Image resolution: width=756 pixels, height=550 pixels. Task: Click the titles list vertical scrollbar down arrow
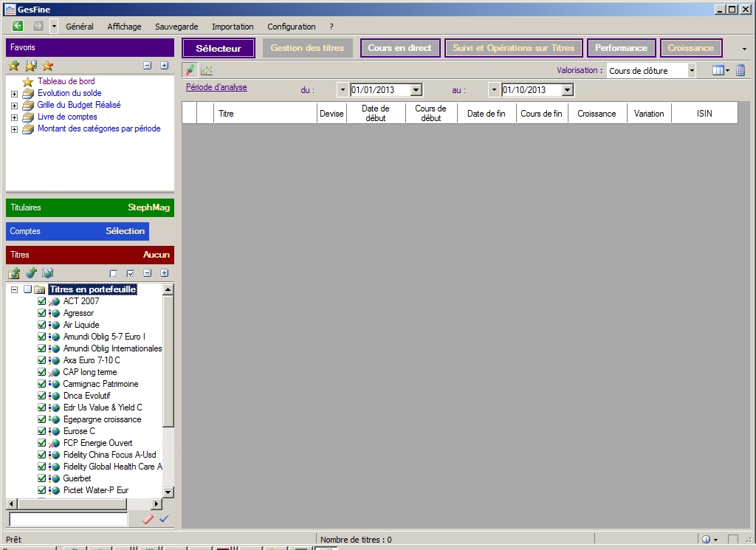tap(168, 492)
